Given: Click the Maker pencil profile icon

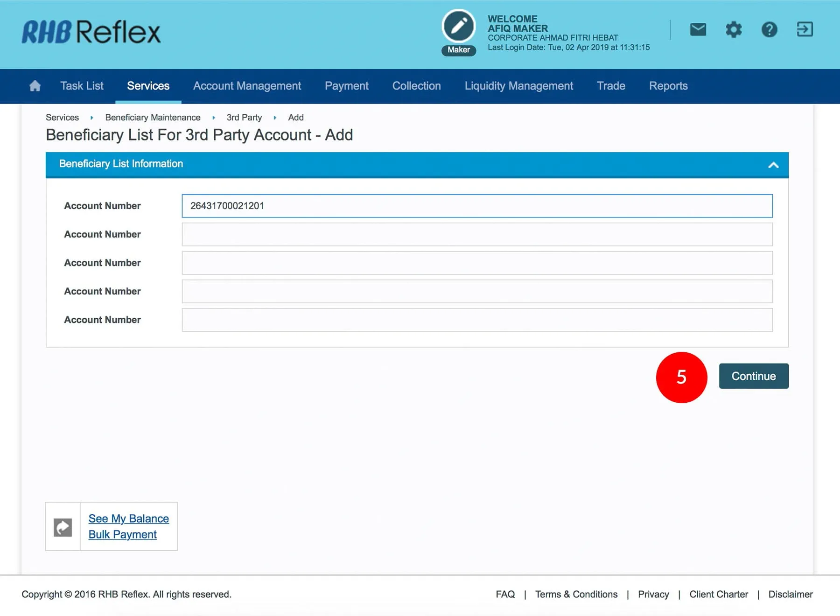Looking at the screenshot, I should coord(458,27).
